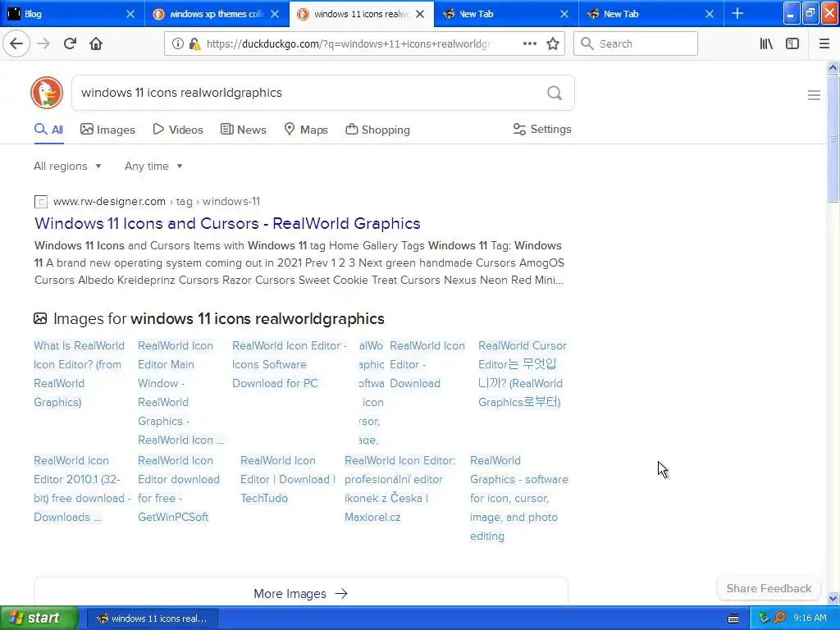Screen dimensions: 840x630
Task: Select the Shopping search category
Action: coord(377,130)
